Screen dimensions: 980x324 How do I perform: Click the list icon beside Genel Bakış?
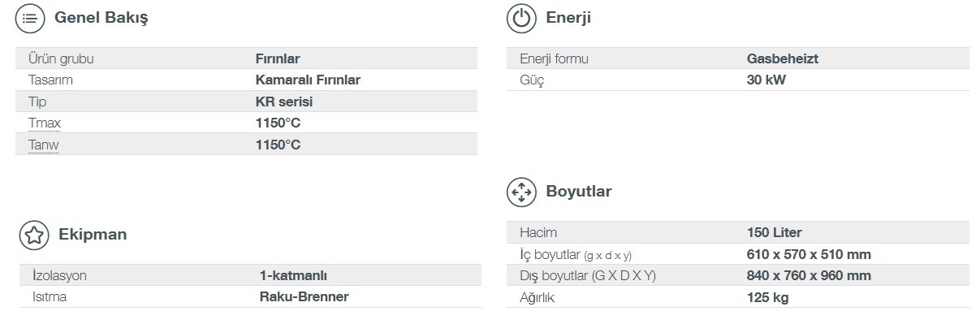[31, 18]
